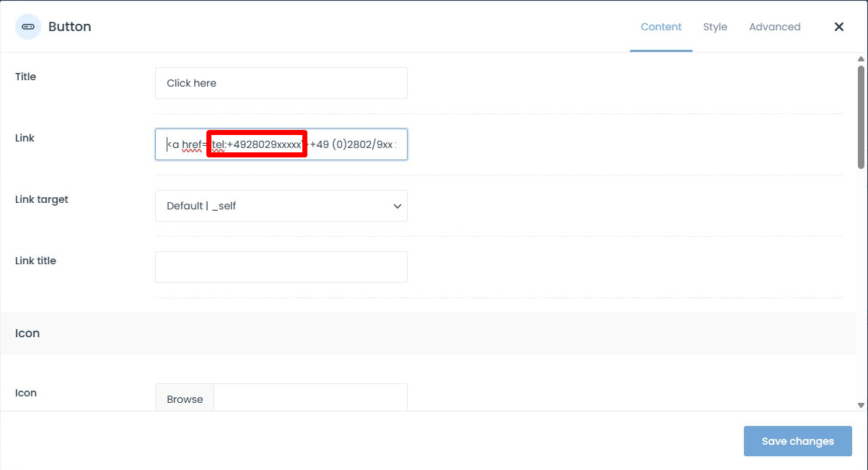Save changes to the button
Viewport: 868px width, 470px height.
(x=797, y=441)
